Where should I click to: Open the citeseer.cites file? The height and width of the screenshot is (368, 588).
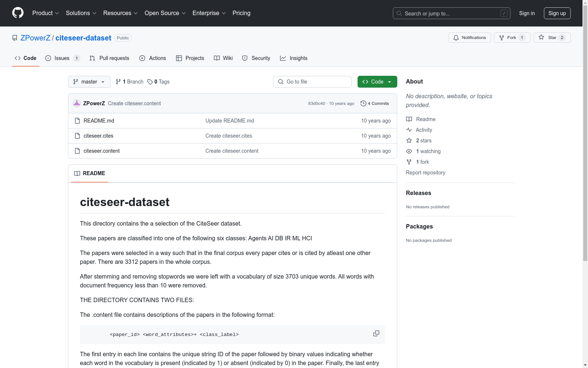(98, 136)
